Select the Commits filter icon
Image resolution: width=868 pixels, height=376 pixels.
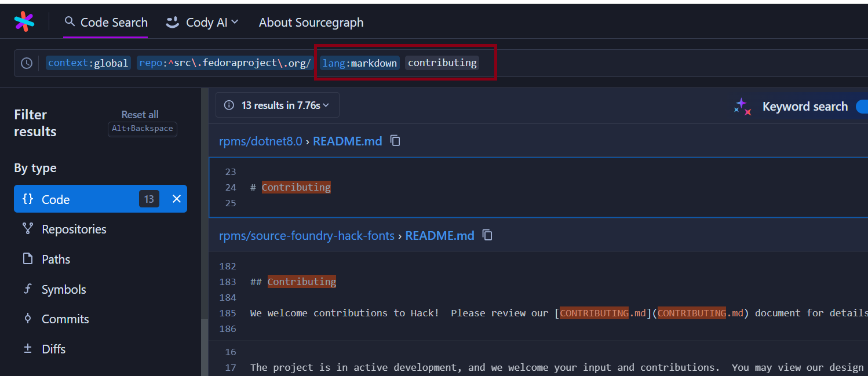[x=28, y=319]
